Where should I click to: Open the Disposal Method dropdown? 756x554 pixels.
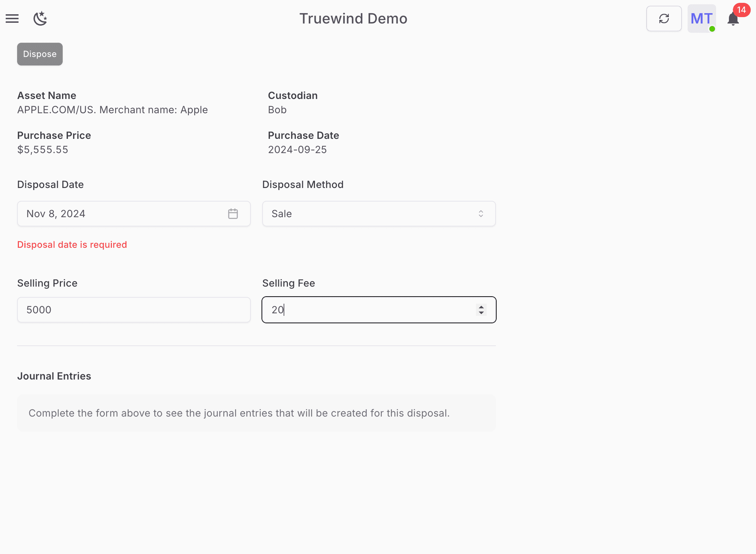(379, 213)
